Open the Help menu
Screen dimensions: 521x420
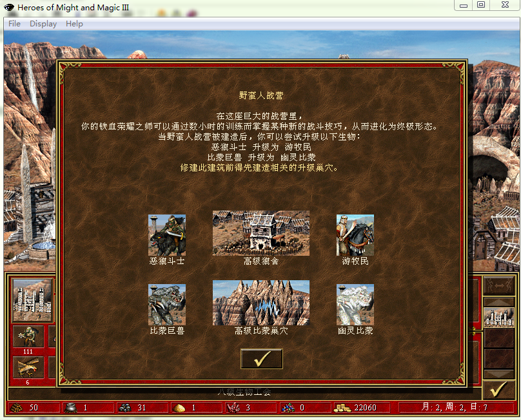[74, 24]
